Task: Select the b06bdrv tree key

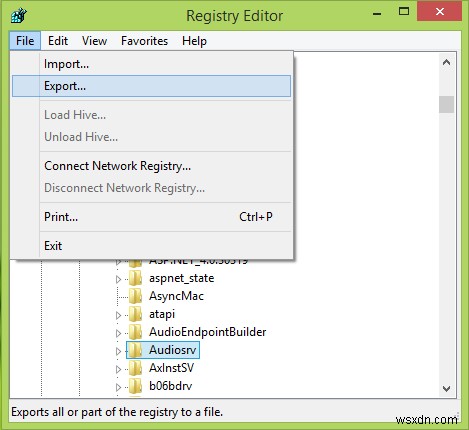Action: (171, 386)
